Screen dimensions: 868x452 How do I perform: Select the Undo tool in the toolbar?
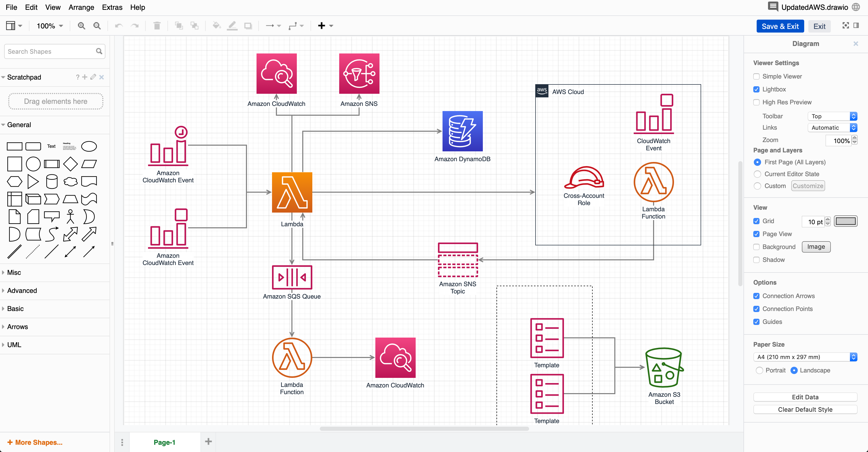(118, 26)
